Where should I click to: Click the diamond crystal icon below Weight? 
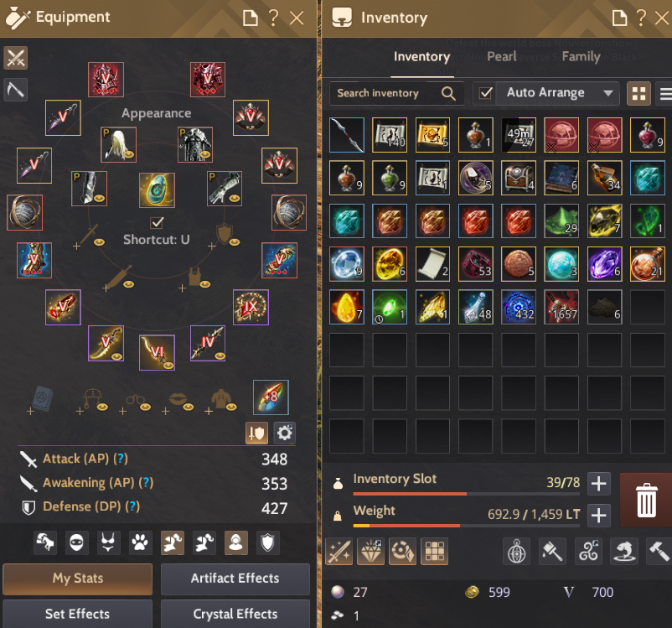click(370, 552)
